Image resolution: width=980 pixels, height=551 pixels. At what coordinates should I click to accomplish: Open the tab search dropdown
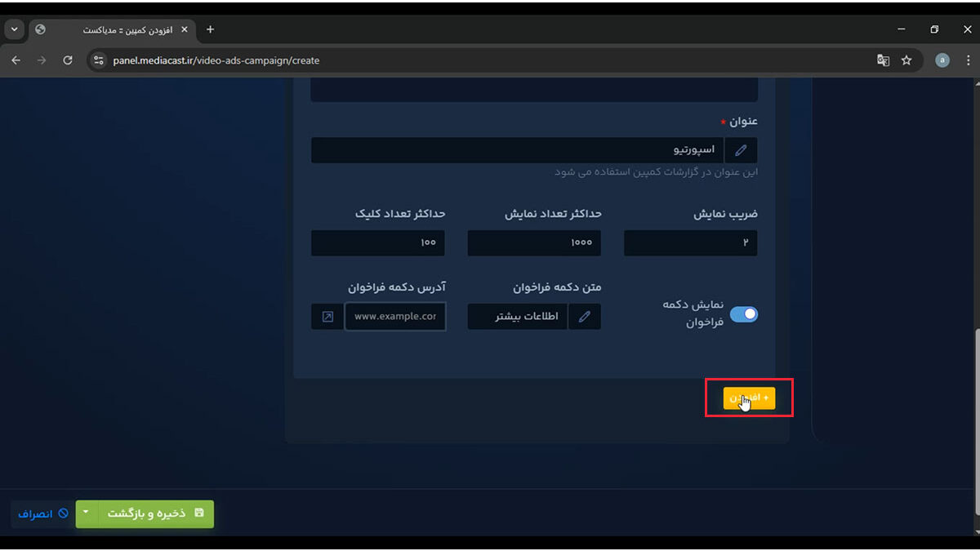pyautogui.click(x=14, y=29)
